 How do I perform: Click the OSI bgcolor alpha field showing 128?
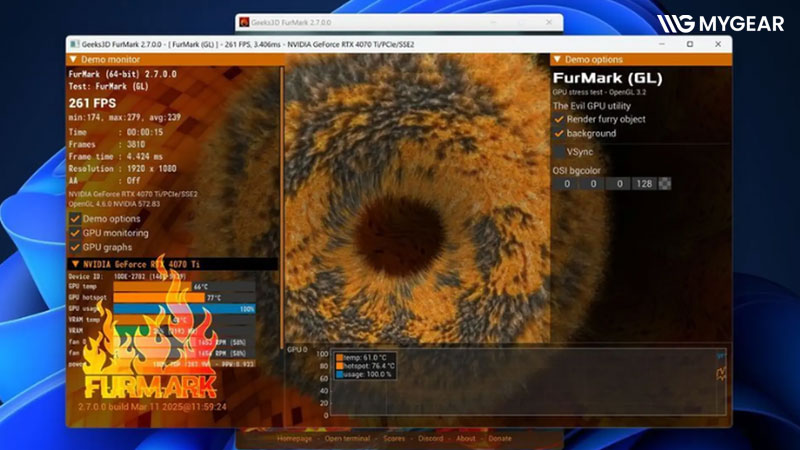644,184
